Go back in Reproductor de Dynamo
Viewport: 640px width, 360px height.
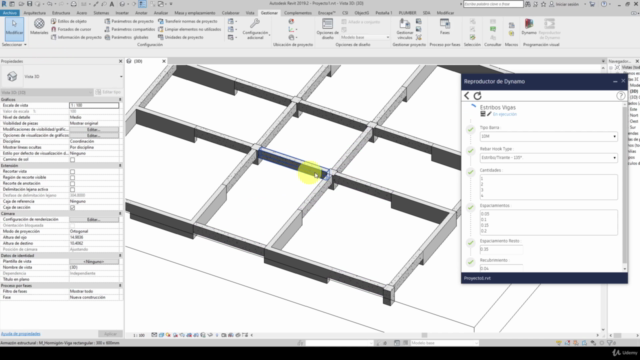467,96
